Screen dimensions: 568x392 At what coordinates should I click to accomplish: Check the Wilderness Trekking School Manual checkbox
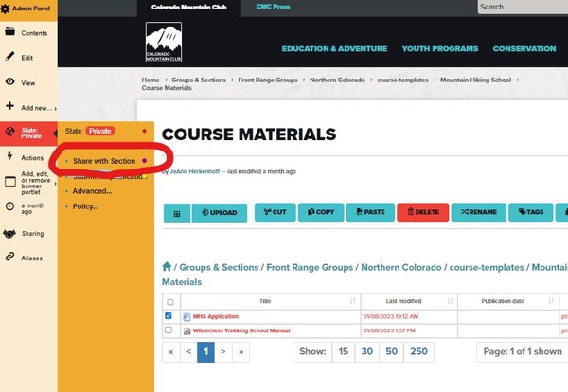point(169,330)
